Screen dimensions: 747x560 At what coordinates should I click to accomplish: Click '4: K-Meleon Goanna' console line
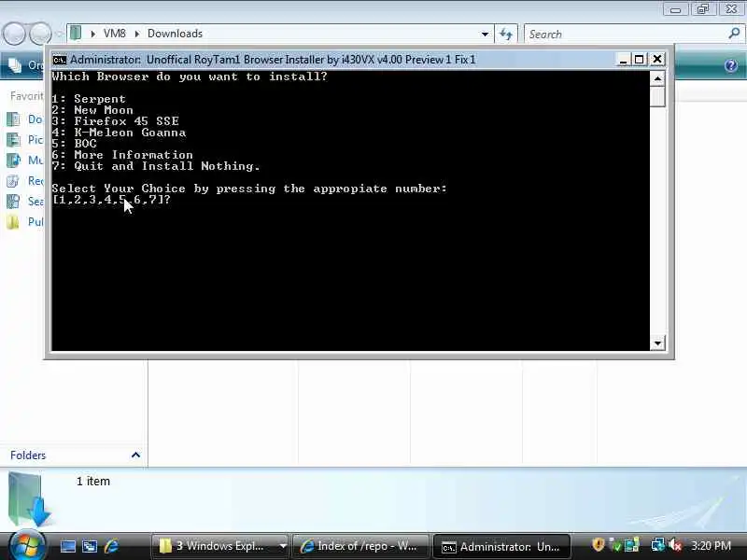(120, 133)
